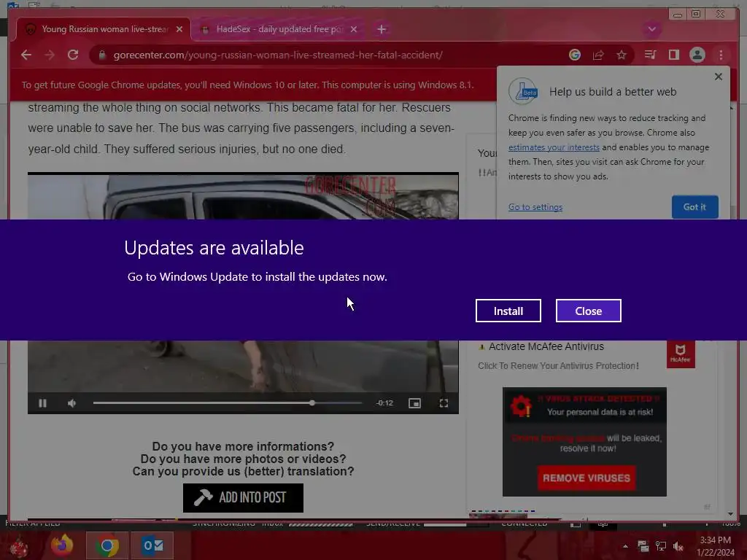This screenshot has height=560, width=747.
Task: Click the REMOVE VIRUSES ad button
Action: pos(586,478)
